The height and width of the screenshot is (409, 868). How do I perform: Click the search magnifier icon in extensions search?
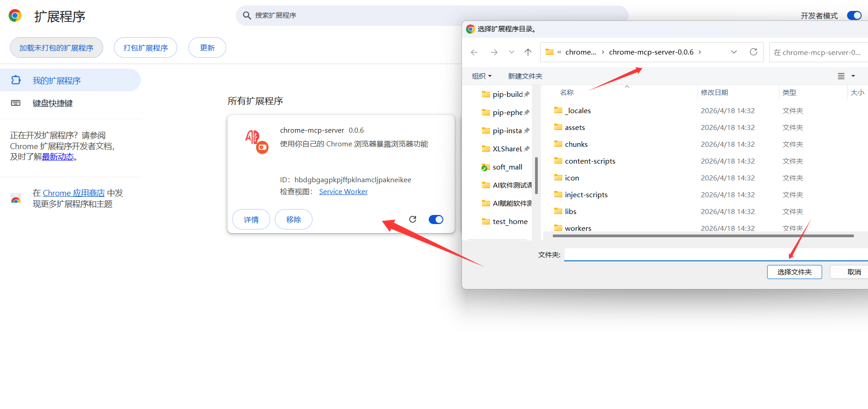pyautogui.click(x=247, y=15)
